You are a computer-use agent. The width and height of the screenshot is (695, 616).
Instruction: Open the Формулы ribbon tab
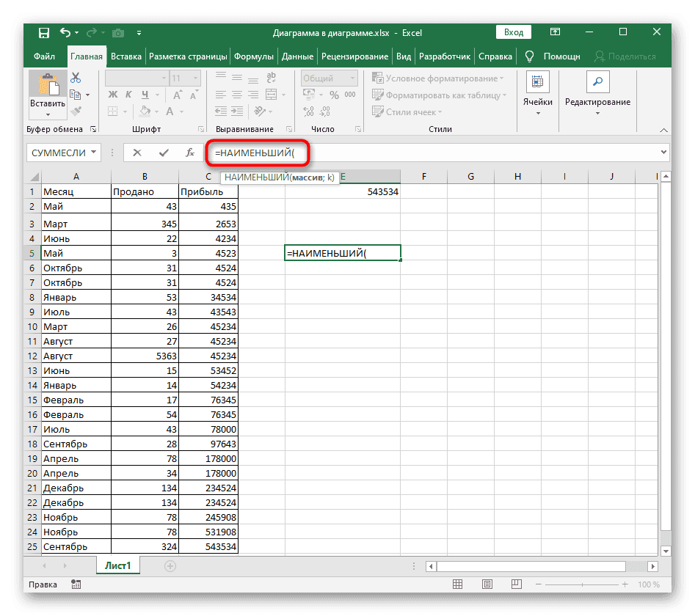coord(254,56)
